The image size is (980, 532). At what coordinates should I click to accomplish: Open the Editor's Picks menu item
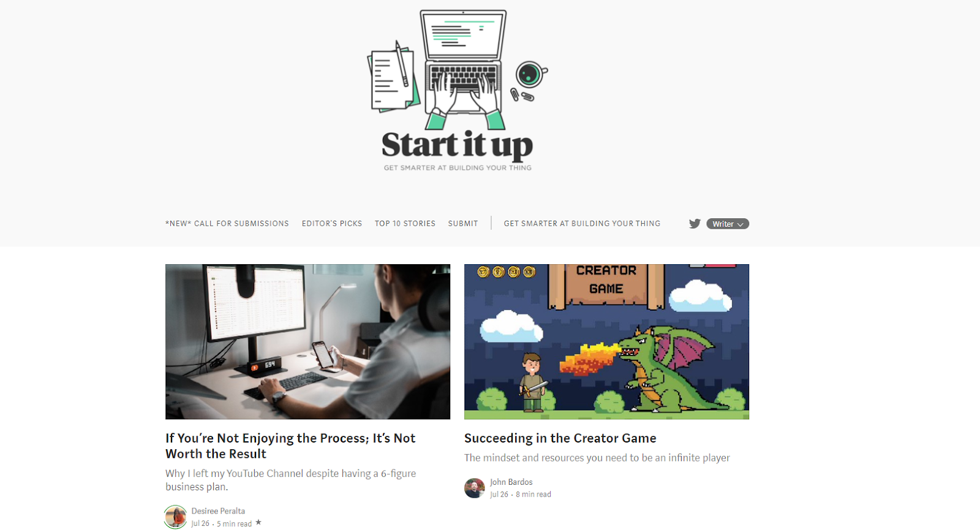coord(332,224)
